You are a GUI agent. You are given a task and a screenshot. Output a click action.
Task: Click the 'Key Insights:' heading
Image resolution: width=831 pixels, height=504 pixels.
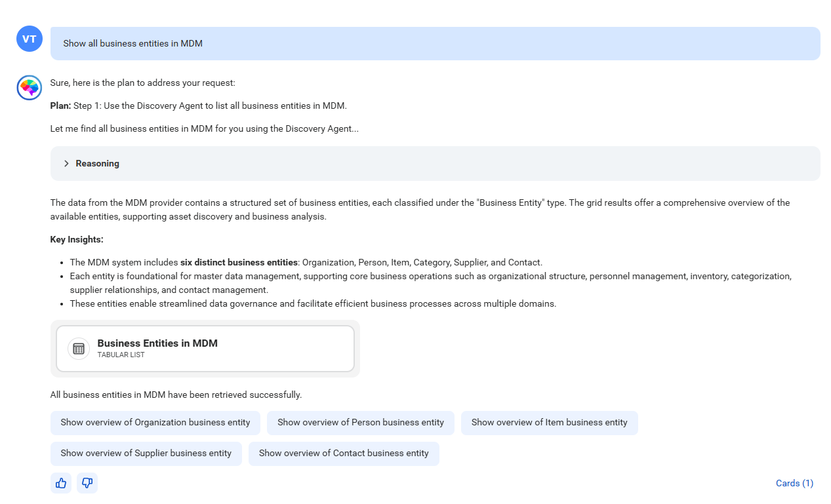[x=77, y=239]
